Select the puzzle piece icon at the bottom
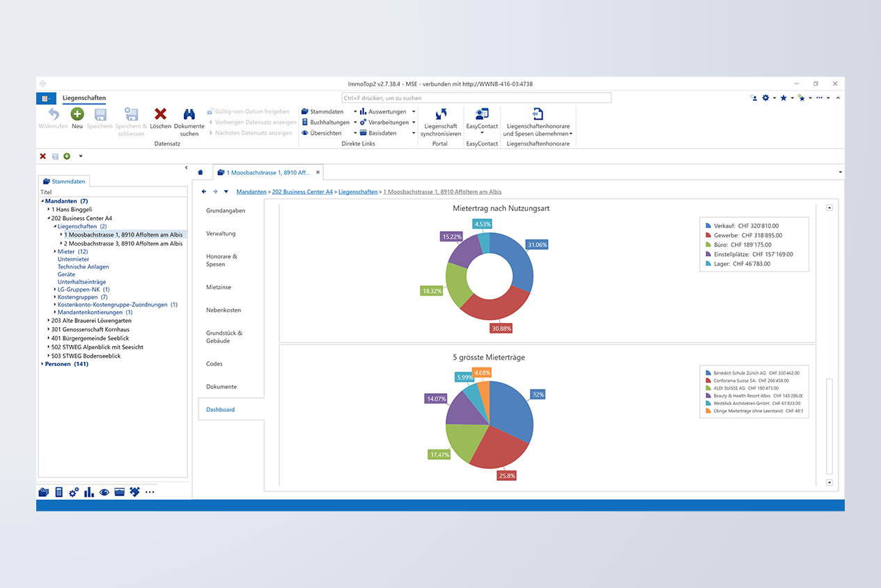This screenshot has height=588, width=881. coord(134,492)
